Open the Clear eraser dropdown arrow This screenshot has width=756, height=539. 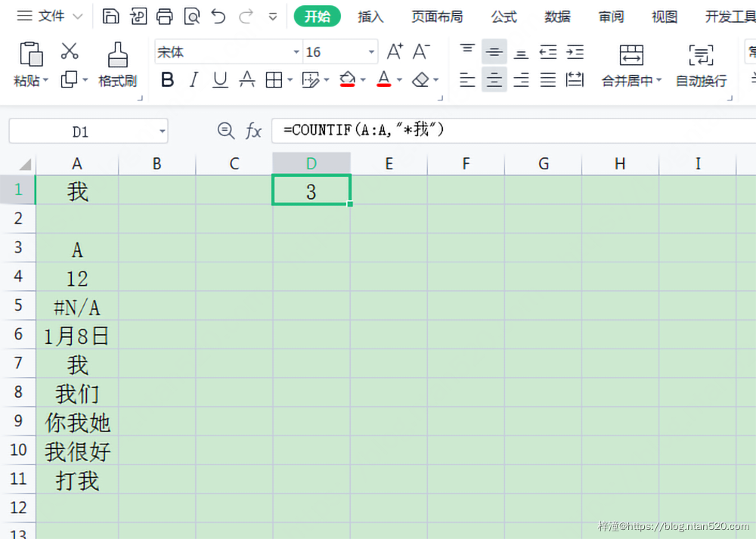coord(436,79)
